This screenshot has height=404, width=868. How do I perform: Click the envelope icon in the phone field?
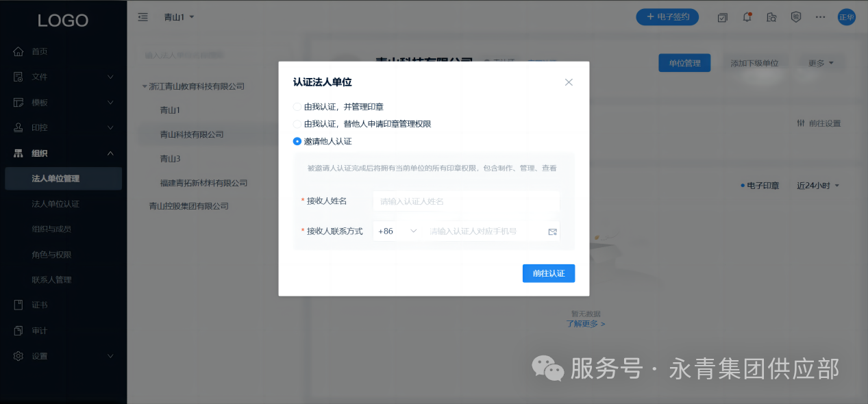(552, 231)
